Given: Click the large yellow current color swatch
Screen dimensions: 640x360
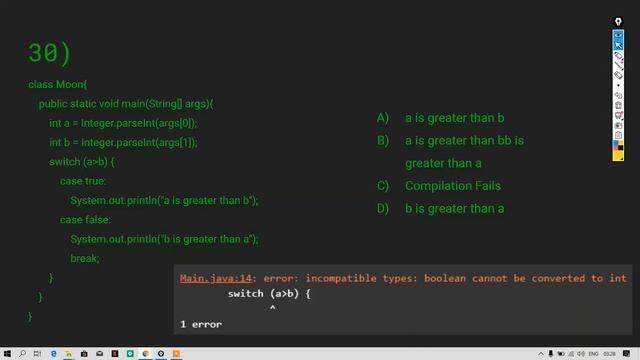Looking at the screenshot, I should 618,156.
